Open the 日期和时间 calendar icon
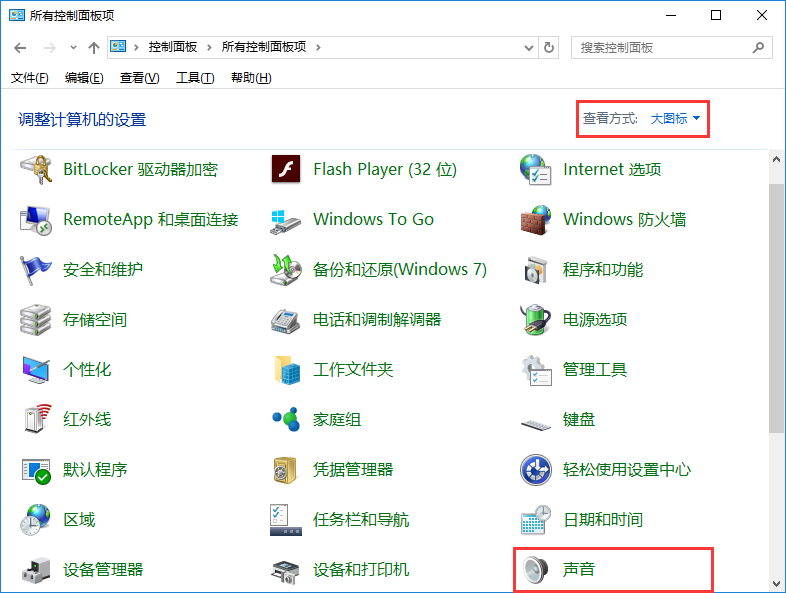Image resolution: width=786 pixels, height=593 pixels. click(x=536, y=520)
